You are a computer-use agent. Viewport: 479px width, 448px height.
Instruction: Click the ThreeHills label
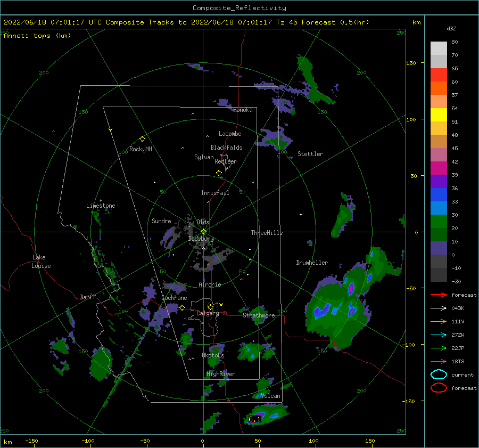pos(267,233)
